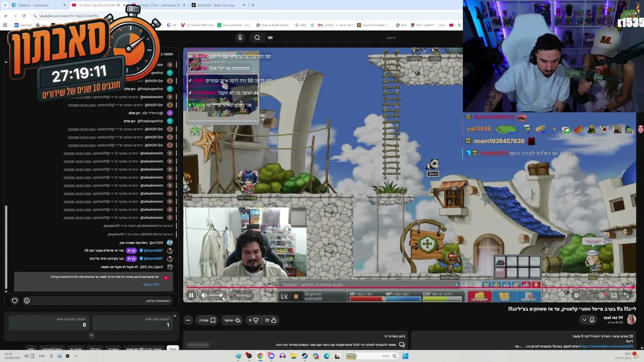Open the How to Build a Bud bookmark
The width and height of the screenshot is (644, 362).
(x=273, y=25)
